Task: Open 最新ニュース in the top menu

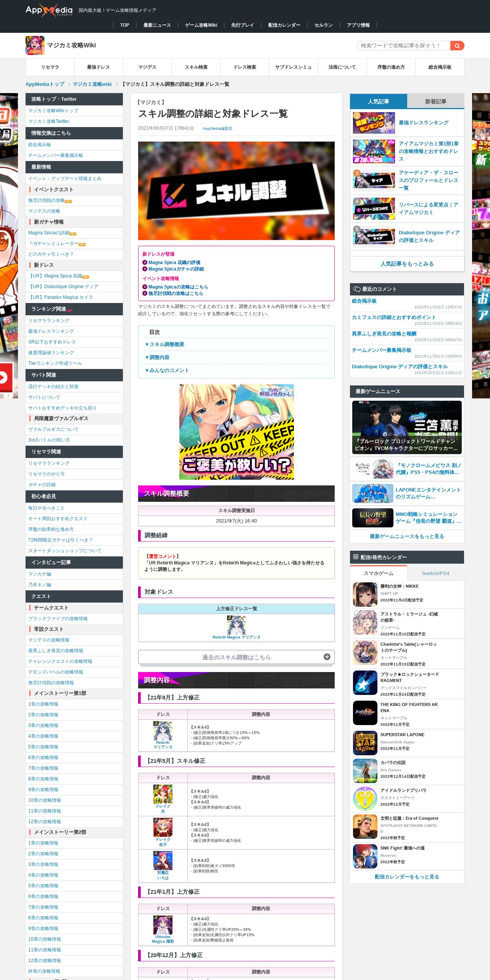Action: point(157,25)
